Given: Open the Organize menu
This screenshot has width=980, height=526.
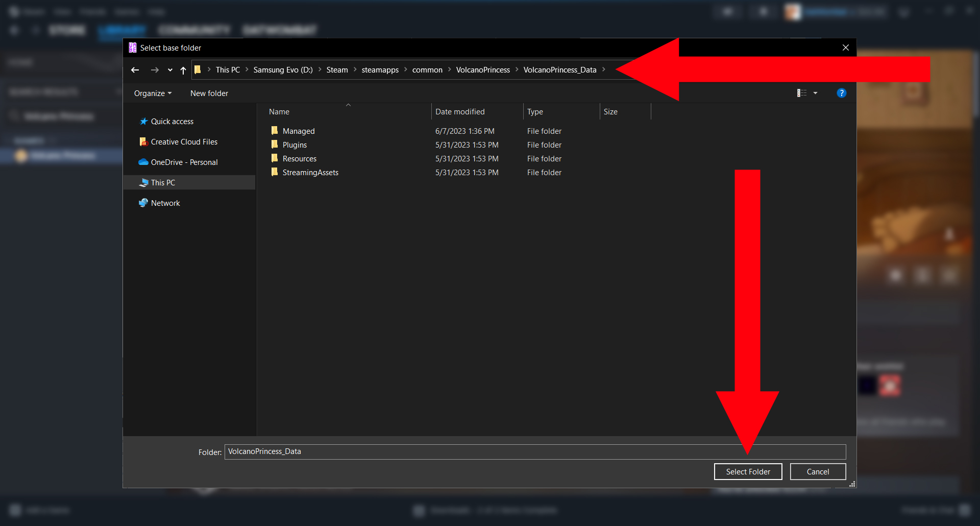Looking at the screenshot, I should click(x=153, y=93).
